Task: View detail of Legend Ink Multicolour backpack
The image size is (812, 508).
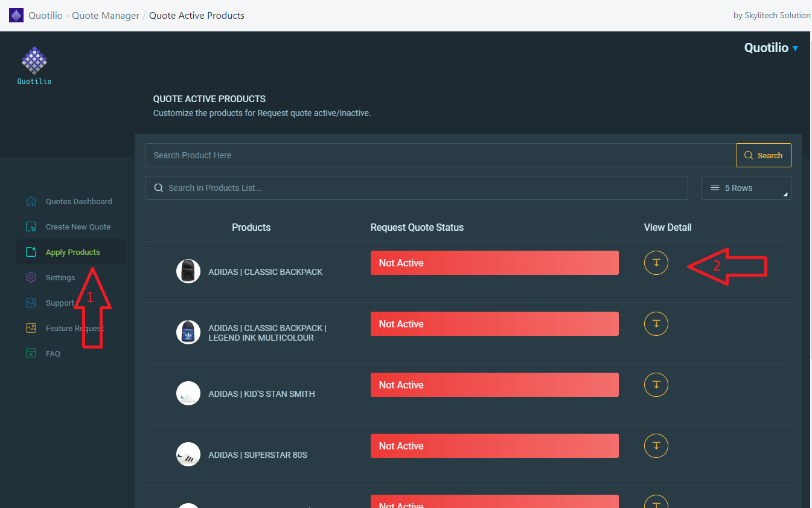Action: click(x=656, y=324)
